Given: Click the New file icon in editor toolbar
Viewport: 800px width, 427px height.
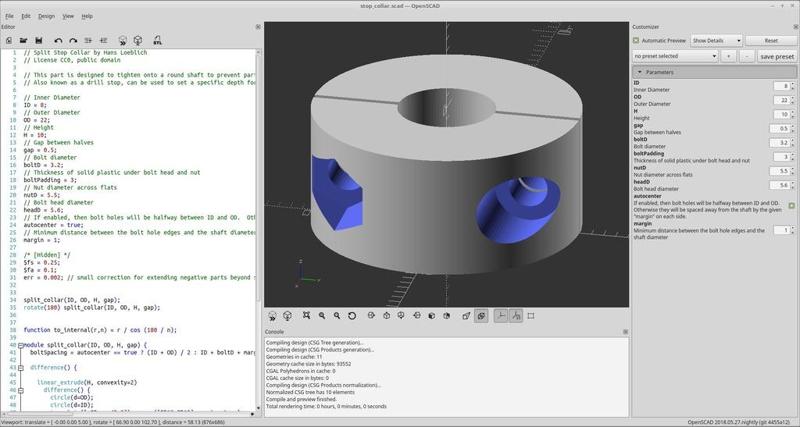Looking at the screenshot, I should [x=8, y=39].
